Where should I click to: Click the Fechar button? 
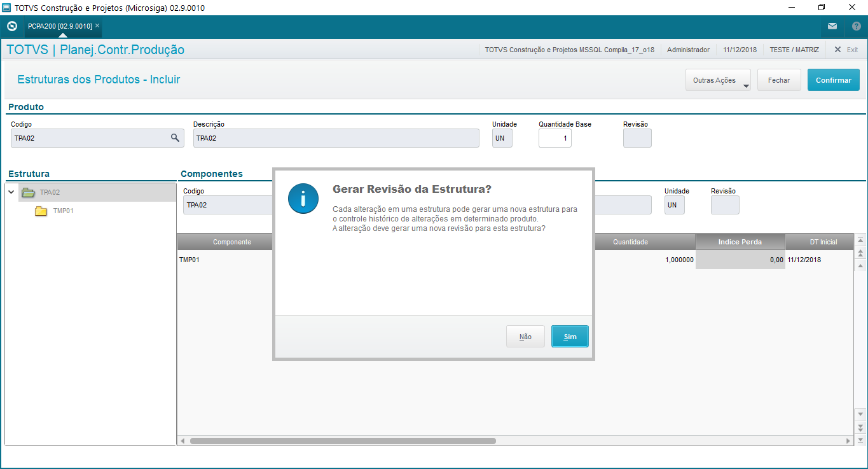point(779,80)
